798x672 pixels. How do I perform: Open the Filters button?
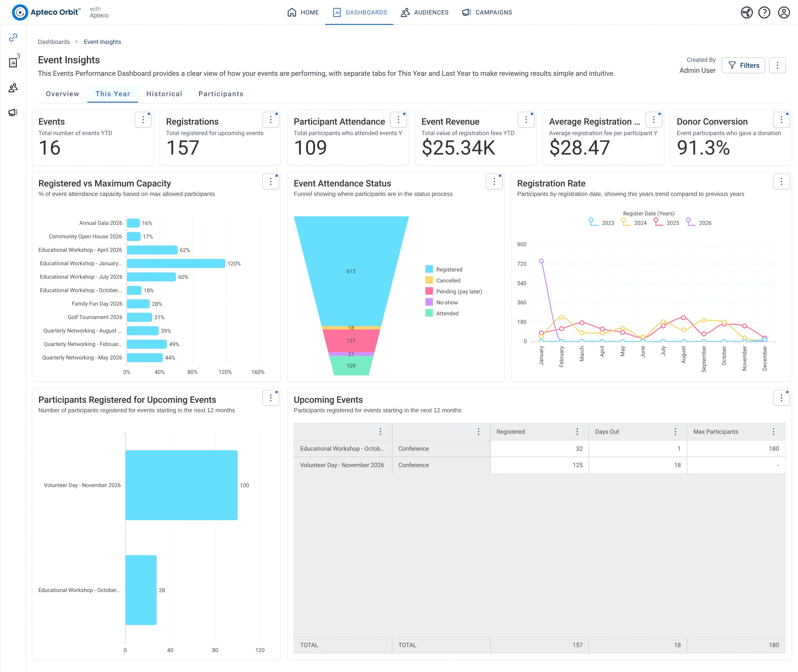click(x=743, y=66)
